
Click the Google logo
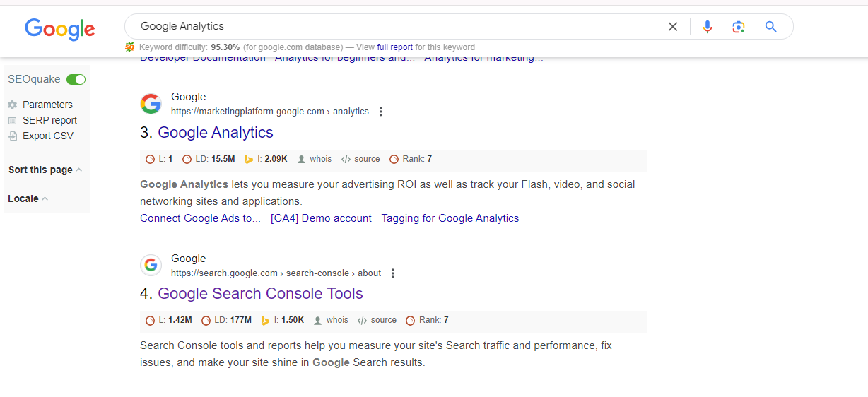[x=60, y=28]
